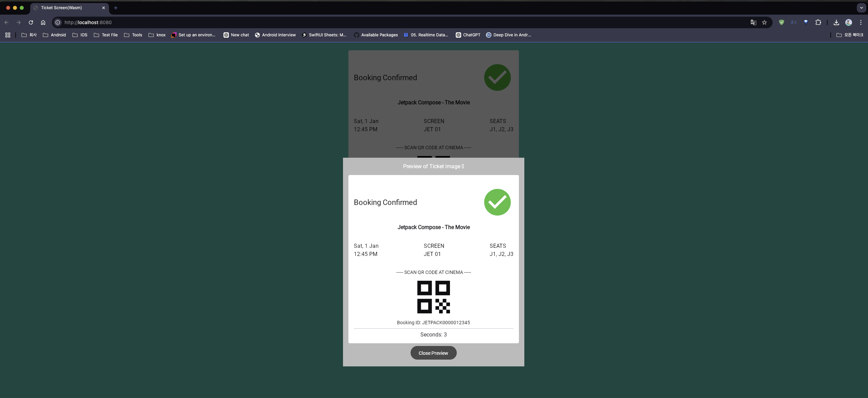Click 'SCAN QR CODE AT CINEMA' in preview
Image resolution: width=868 pixels, height=398 pixels.
[433, 272]
